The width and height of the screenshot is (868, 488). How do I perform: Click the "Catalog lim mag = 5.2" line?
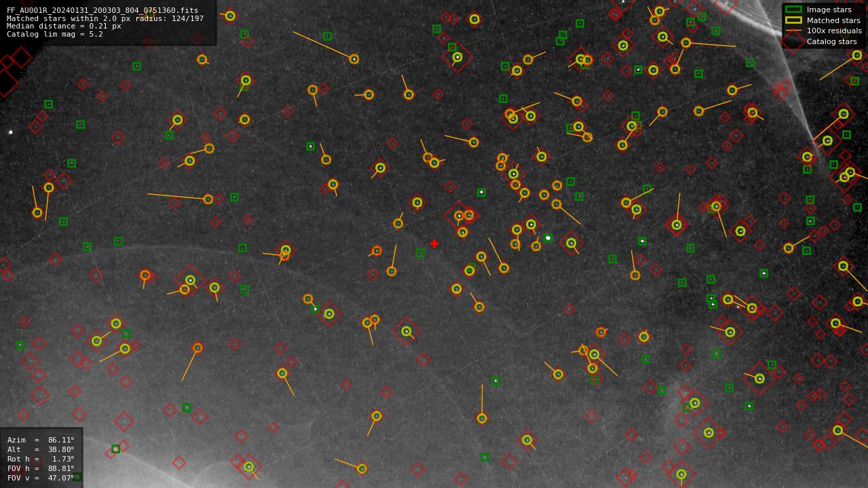[55, 34]
